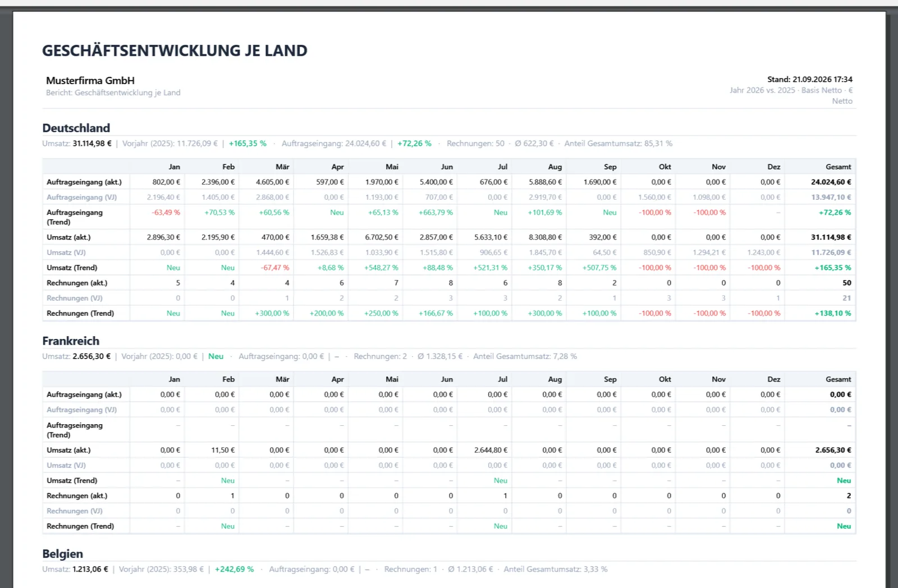Click the Belgien trend '+242,69 %'
The image size is (898, 588).
click(234, 569)
